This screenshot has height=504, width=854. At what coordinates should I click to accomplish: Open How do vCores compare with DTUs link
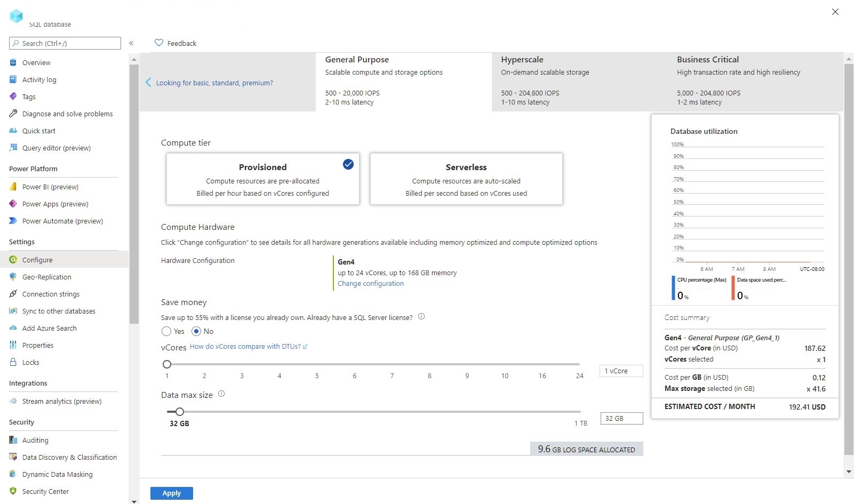pyautogui.click(x=249, y=347)
